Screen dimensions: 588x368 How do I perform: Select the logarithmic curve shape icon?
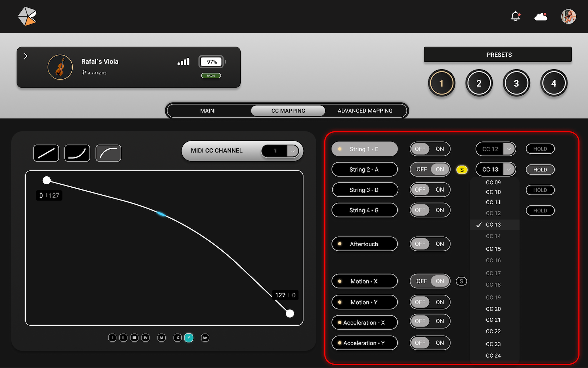[x=108, y=153]
